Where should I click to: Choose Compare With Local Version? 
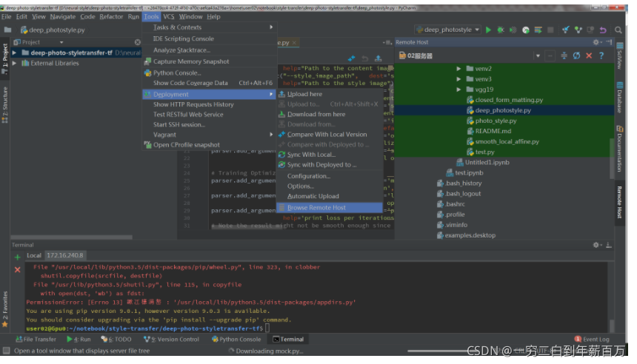tap(330, 135)
